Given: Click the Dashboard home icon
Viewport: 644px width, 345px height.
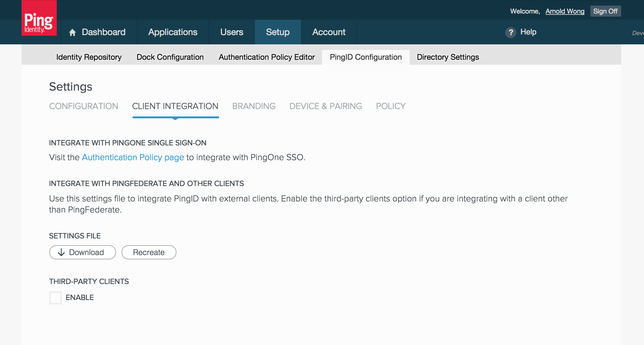Looking at the screenshot, I should click(x=72, y=32).
